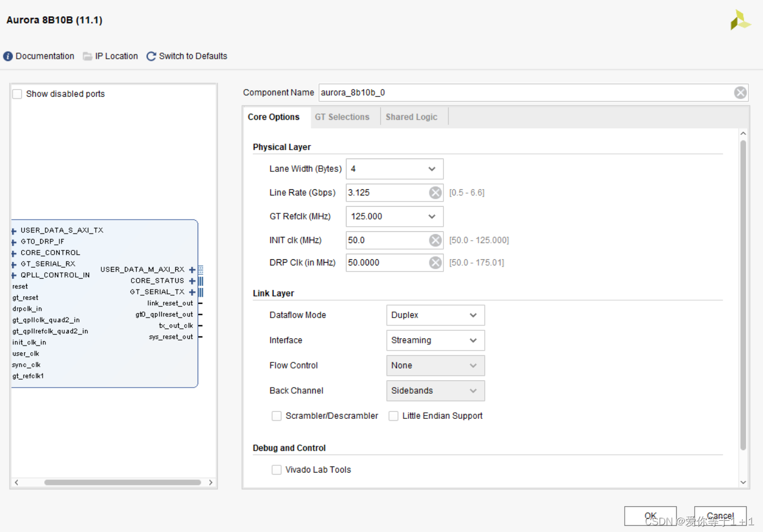The width and height of the screenshot is (763, 532).
Task: Select the gt_qpllrefclk_quad2_in port label
Action: (50, 332)
